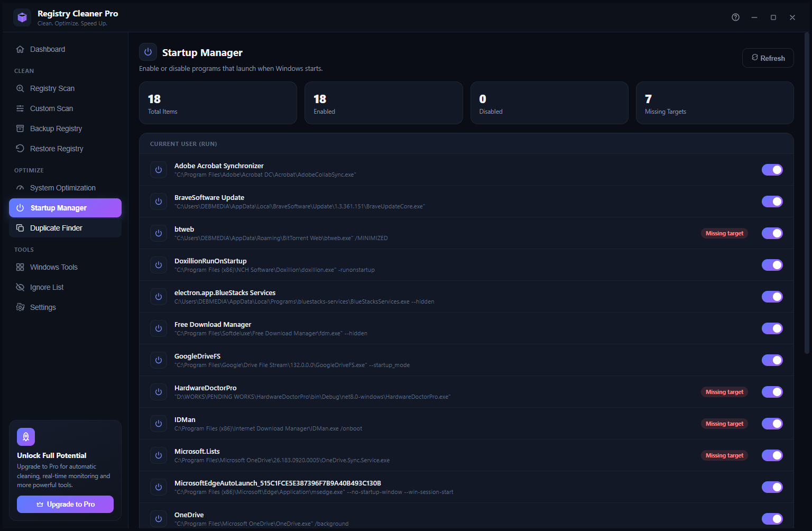The height and width of the screenshot is (531, 812).
Task: Click the Missing Targets stat card
Action: tap(715, 103)
